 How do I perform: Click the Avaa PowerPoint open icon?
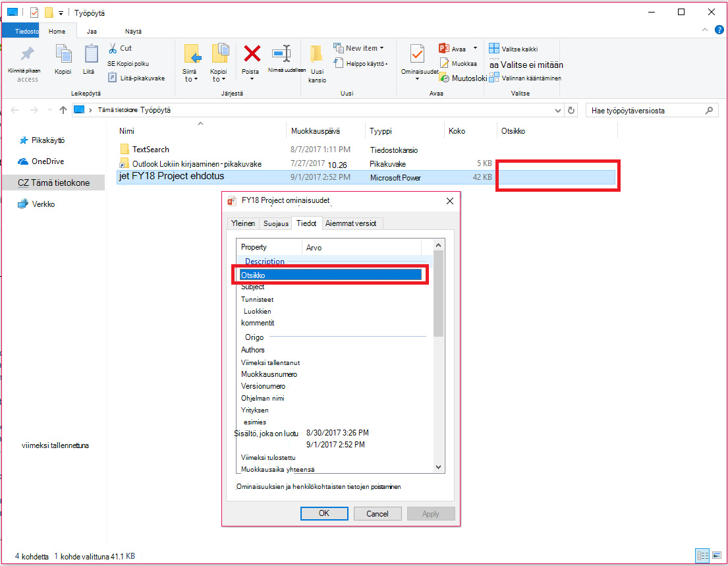pos(443,48)
